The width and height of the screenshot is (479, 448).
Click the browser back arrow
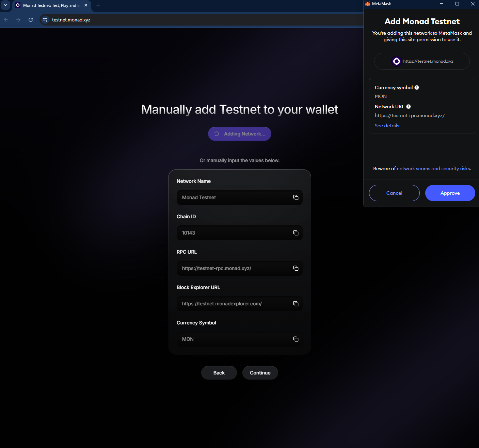[x=6, y=20]
